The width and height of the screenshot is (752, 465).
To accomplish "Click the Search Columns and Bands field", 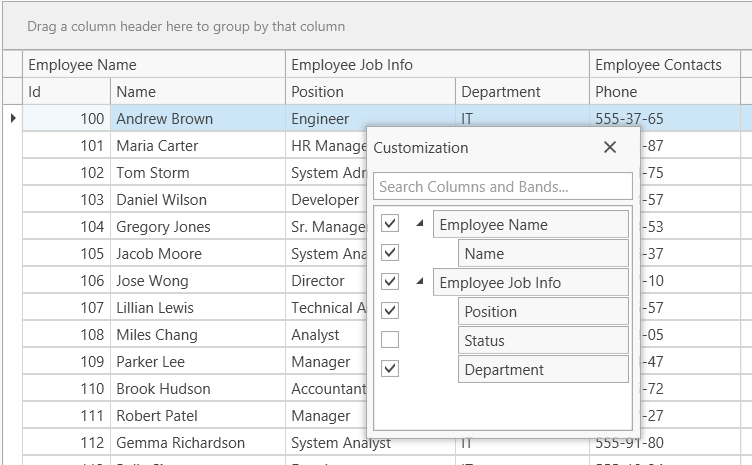I will [503, 187].
